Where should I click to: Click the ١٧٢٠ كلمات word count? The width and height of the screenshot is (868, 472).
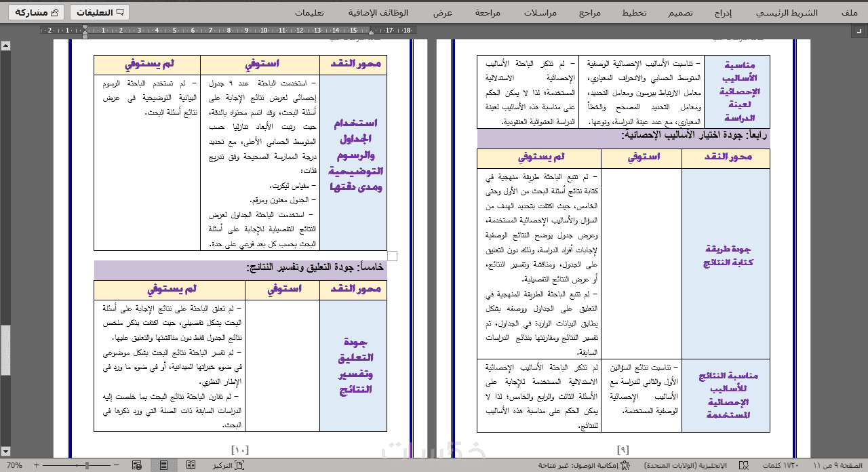[x=781, y=465]
